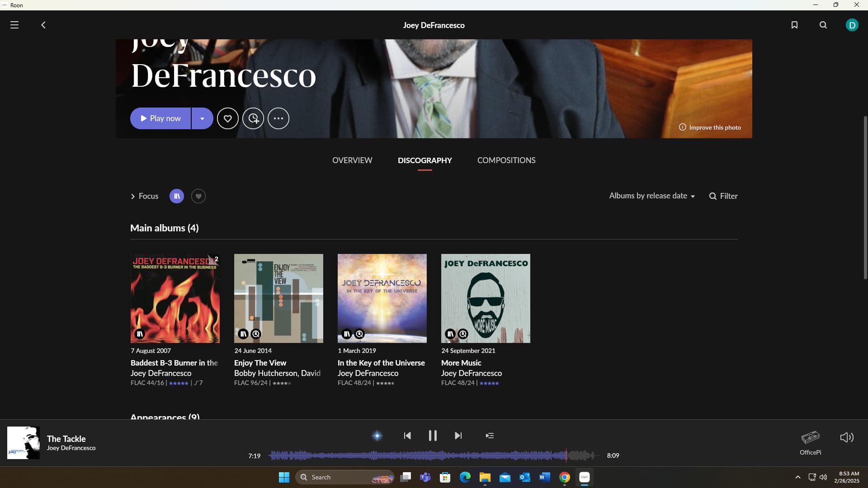Click the Roon taskbar icon

[585, 477]
